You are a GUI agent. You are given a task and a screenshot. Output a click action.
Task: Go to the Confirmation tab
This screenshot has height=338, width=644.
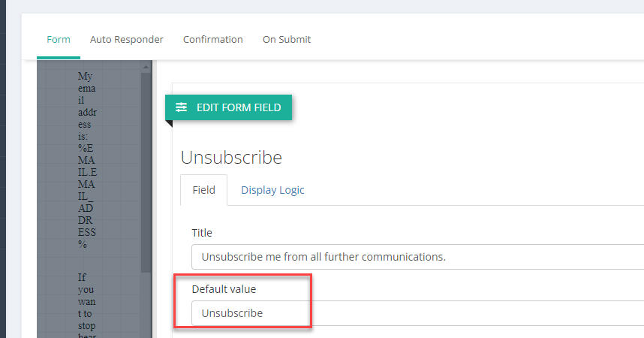click(x=212, y=40)
